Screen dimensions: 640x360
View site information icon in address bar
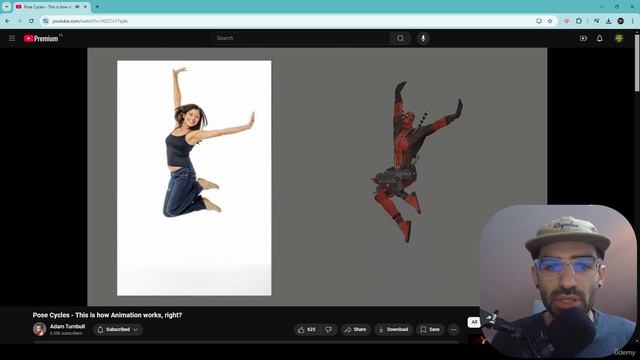(46, 21)
